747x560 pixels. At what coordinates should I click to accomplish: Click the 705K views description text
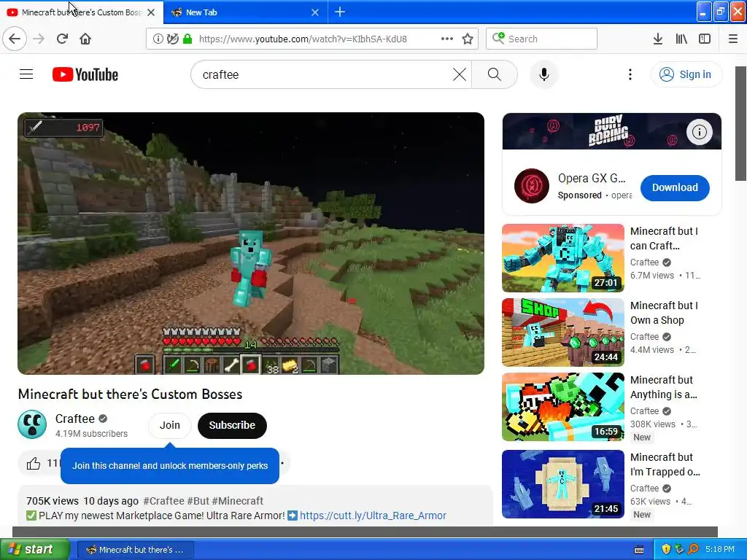[53, 501]
